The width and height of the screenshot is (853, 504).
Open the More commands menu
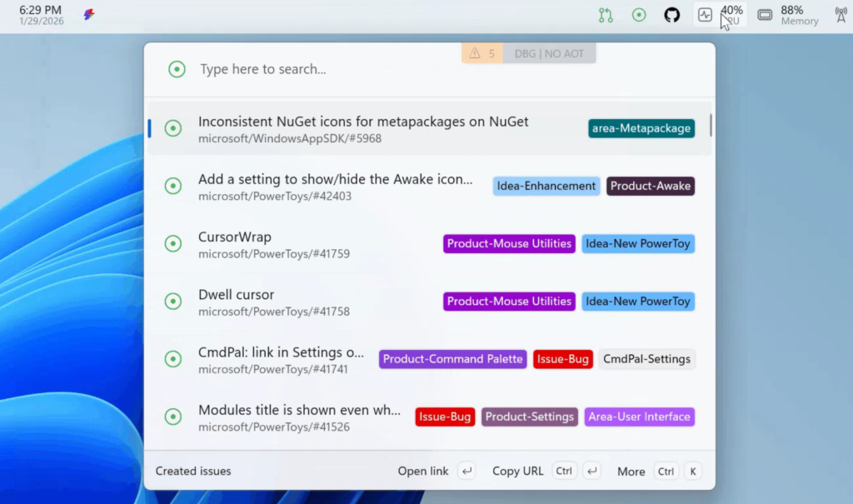click(631, 472)
